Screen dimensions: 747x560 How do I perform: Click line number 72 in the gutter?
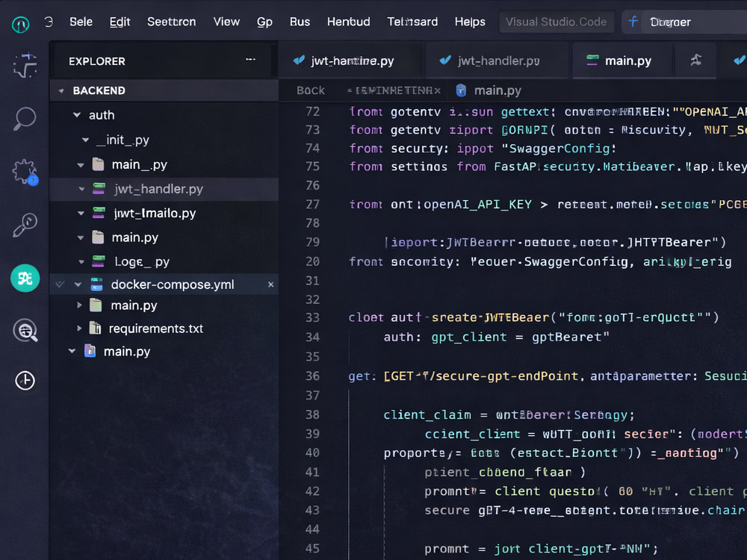[313, 111]
